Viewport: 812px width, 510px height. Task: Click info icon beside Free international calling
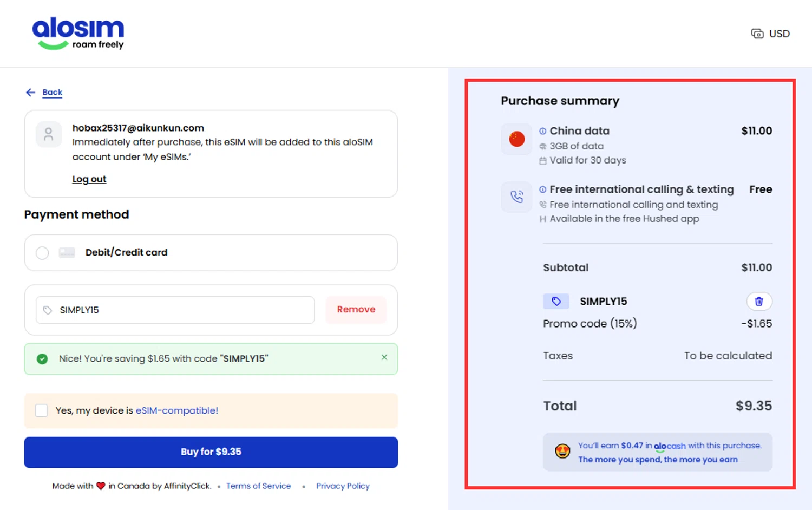point(542,189)
